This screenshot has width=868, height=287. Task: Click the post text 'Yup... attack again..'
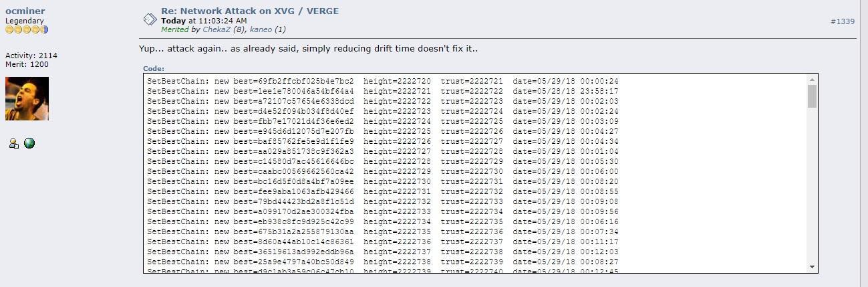(182, 49)
